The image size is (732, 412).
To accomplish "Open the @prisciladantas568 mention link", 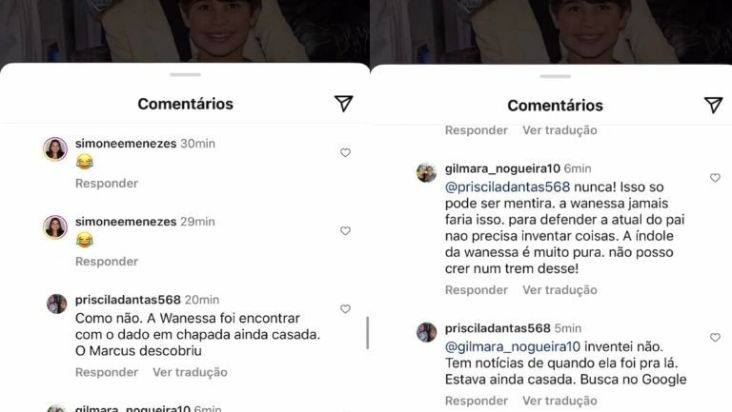I will coord(507,187).
